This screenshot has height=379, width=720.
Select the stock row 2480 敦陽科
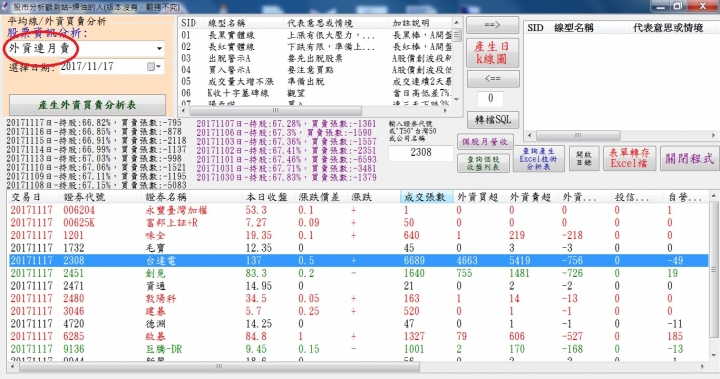pyautogui.click(x=358, y=299)
